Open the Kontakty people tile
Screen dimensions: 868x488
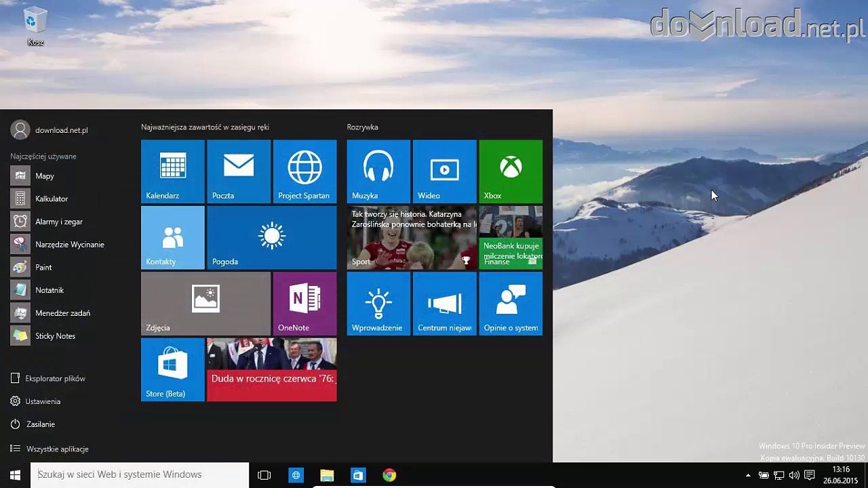[173, 238]
